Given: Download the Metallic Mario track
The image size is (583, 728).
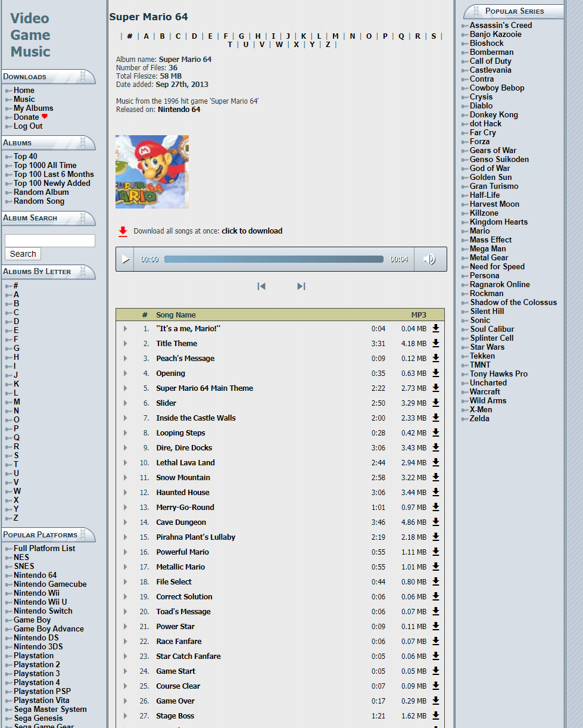Looking at the screenshot, I should pyautogui.click(x=435, y=567).
